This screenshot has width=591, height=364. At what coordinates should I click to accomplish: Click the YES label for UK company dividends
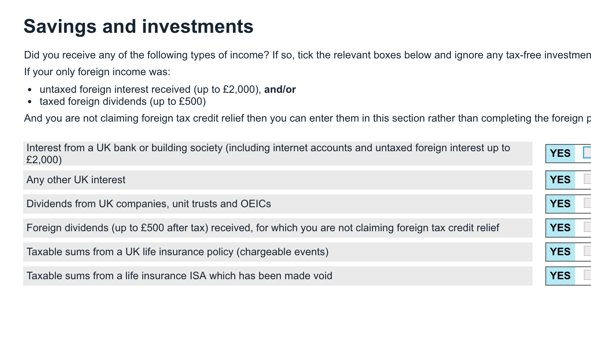(560, 204)
